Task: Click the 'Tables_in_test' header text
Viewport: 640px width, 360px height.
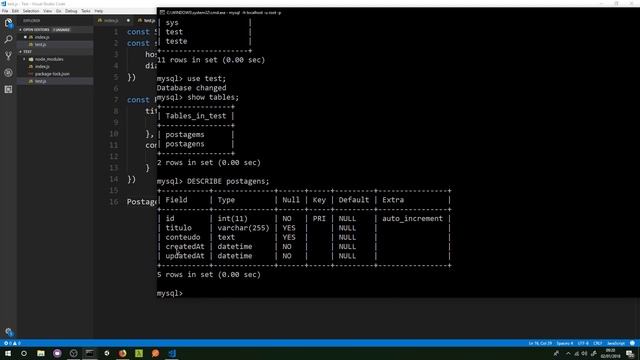Action: tap(196, 116)
